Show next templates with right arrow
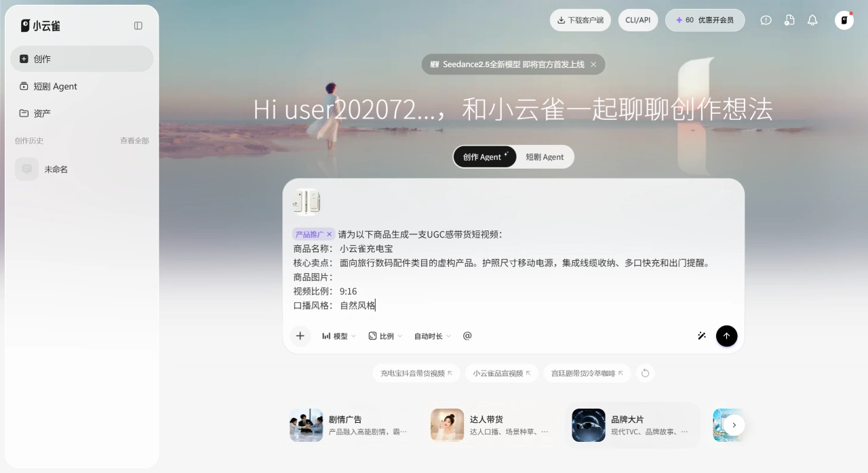The image size is (868, 473). coord(734,425)
